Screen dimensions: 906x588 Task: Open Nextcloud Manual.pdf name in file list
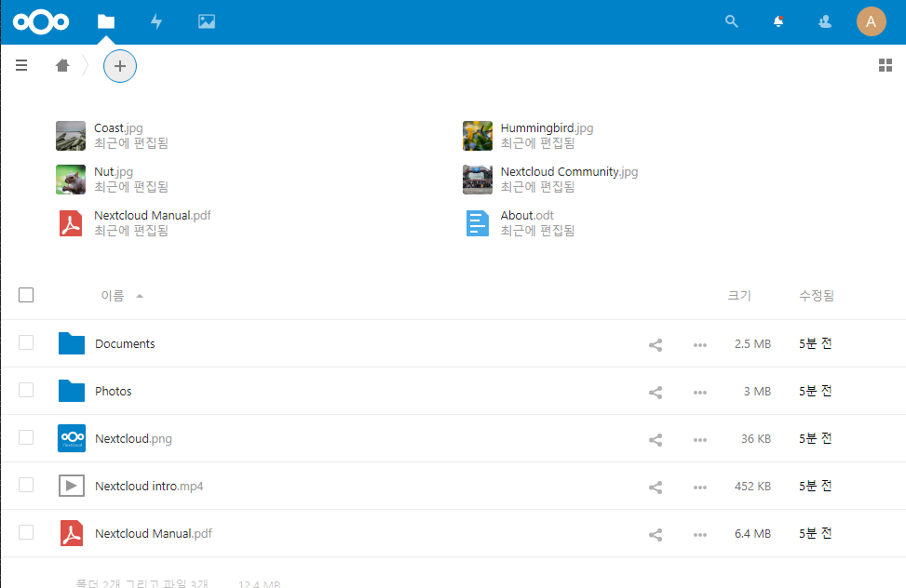[153, 534]
